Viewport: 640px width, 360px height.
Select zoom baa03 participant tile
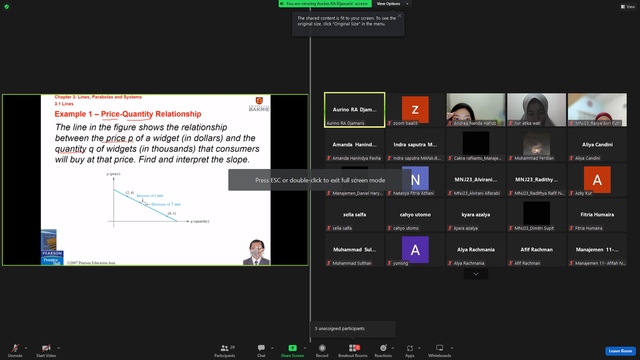click(x=415, y=110)
